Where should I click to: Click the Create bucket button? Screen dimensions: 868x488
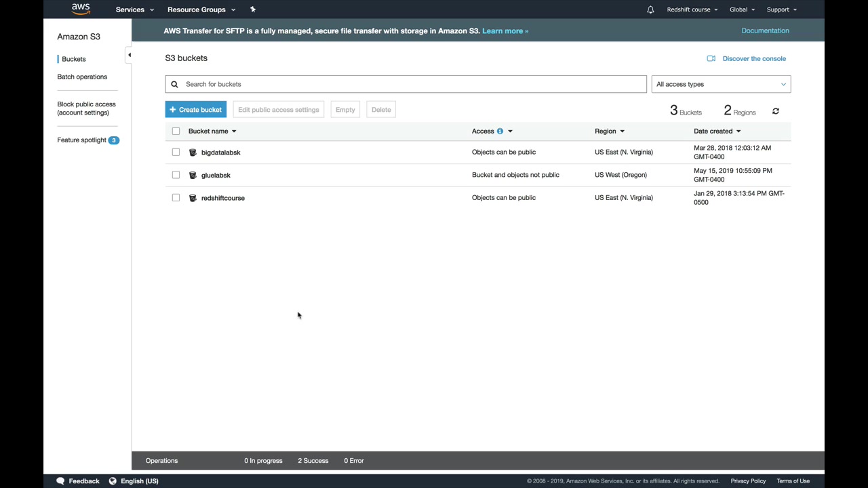tap(195, 110)
